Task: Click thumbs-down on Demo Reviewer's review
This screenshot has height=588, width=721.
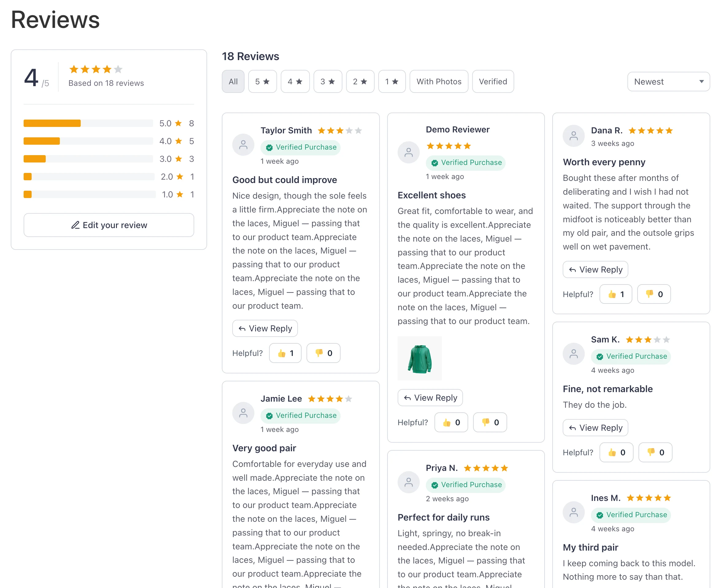Action: (x=490, y=422)
